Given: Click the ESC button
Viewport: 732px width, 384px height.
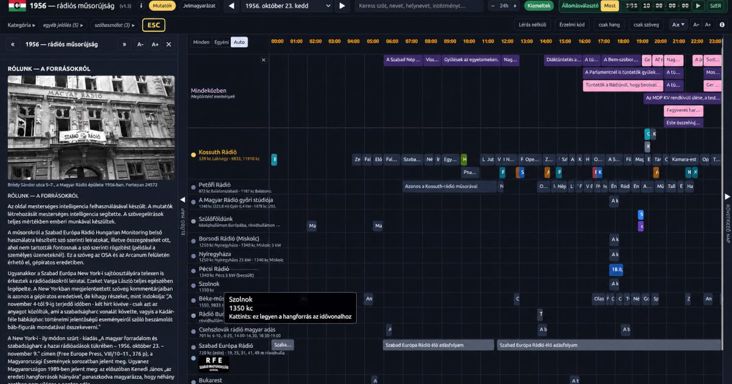Looking at the screenshot, I should tap(154, 25).
